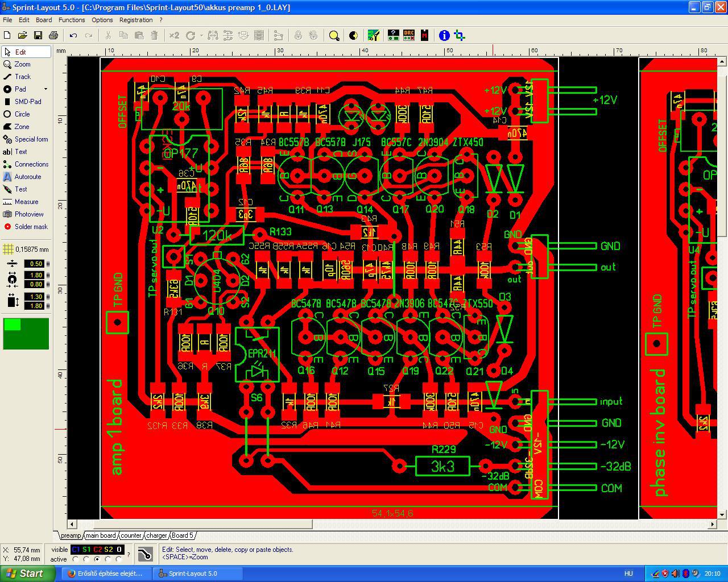The image size is (728, 582).
Task: Select the Special form tool
Action: tap(26, 139)
